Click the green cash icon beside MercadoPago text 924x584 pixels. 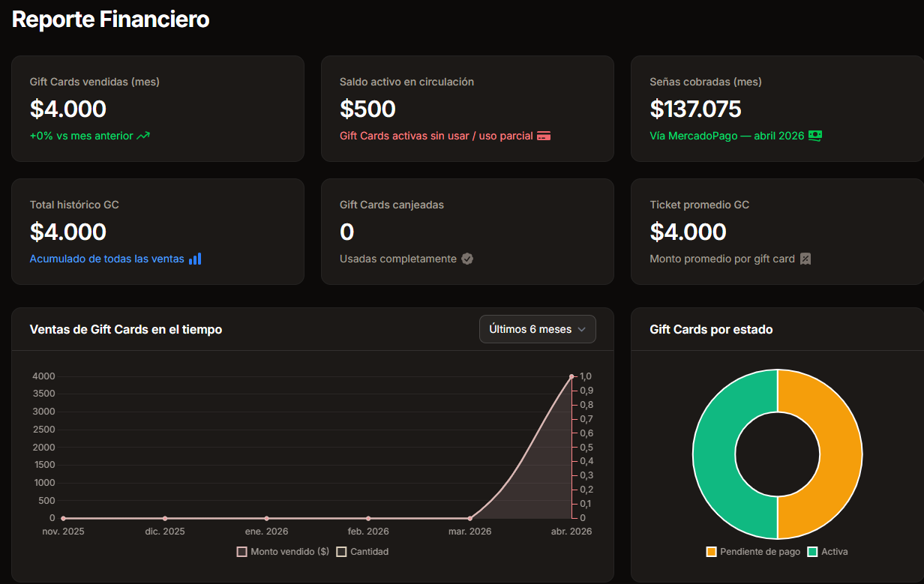point(815,136)
